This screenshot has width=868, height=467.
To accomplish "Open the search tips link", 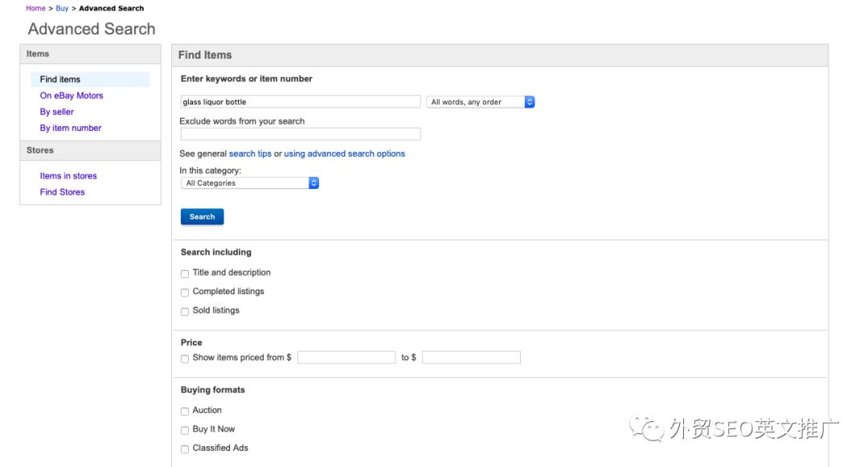I will [x=250, y=154].
